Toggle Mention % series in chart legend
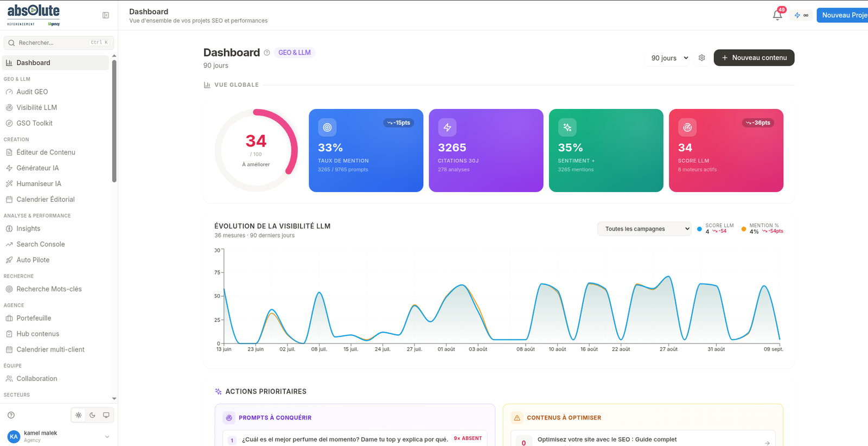The width and height of the screenshot is (868, 446). click(x=762, y=228)
